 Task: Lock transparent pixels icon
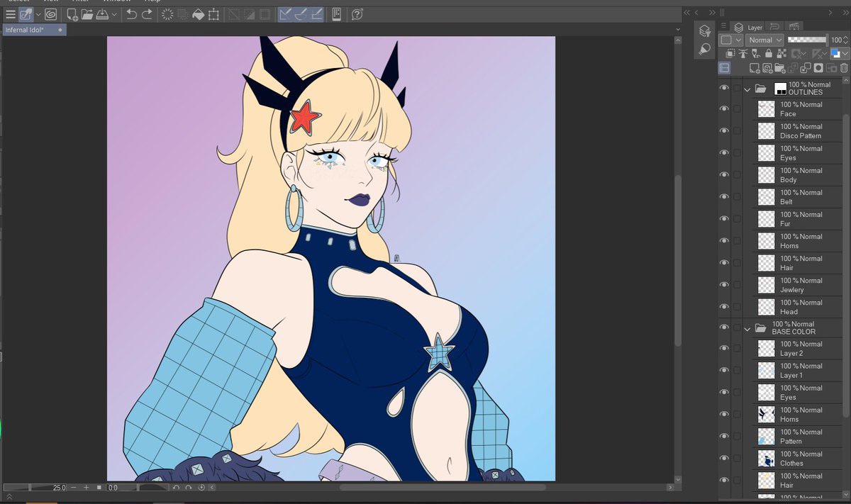point(781,53)
